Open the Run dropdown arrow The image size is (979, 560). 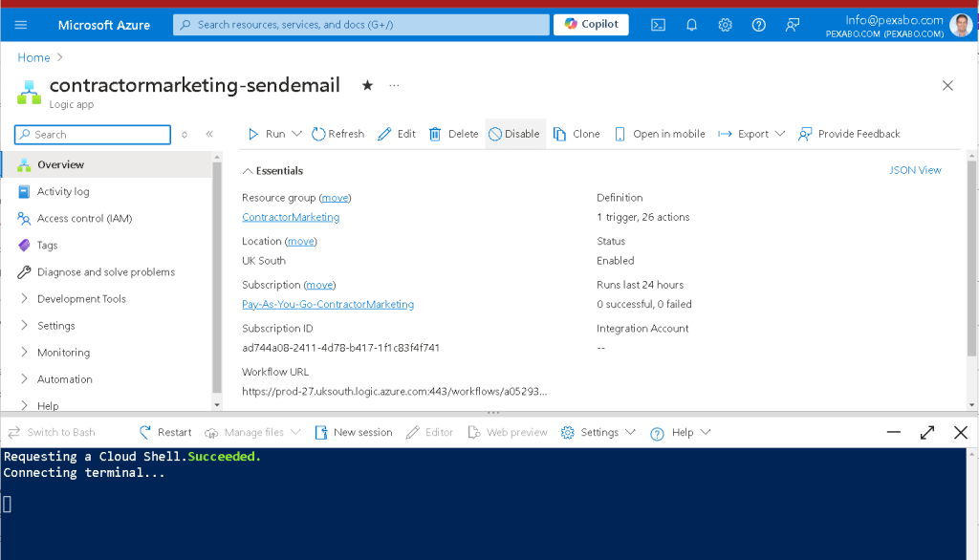tap(296, 134)
